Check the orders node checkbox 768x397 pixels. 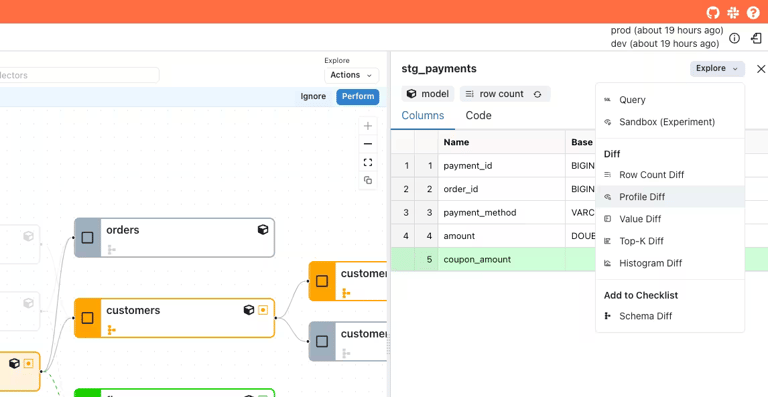(87, 238)
